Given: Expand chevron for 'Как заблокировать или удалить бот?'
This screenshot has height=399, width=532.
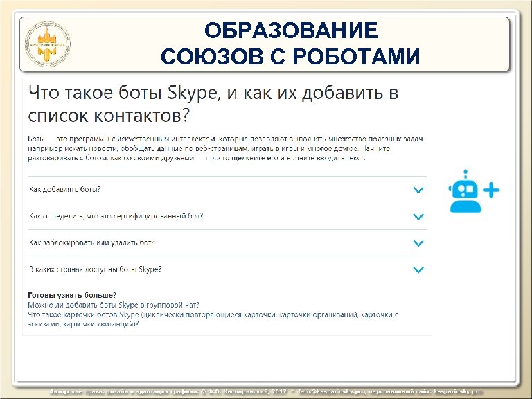Looking at the screenshot, I should pos(418,243).
